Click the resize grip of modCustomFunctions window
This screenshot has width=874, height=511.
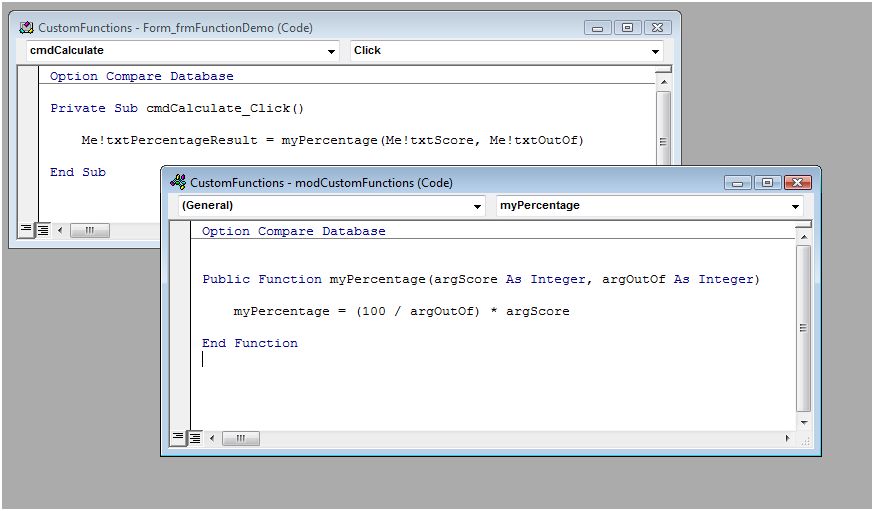coord(805,441)
